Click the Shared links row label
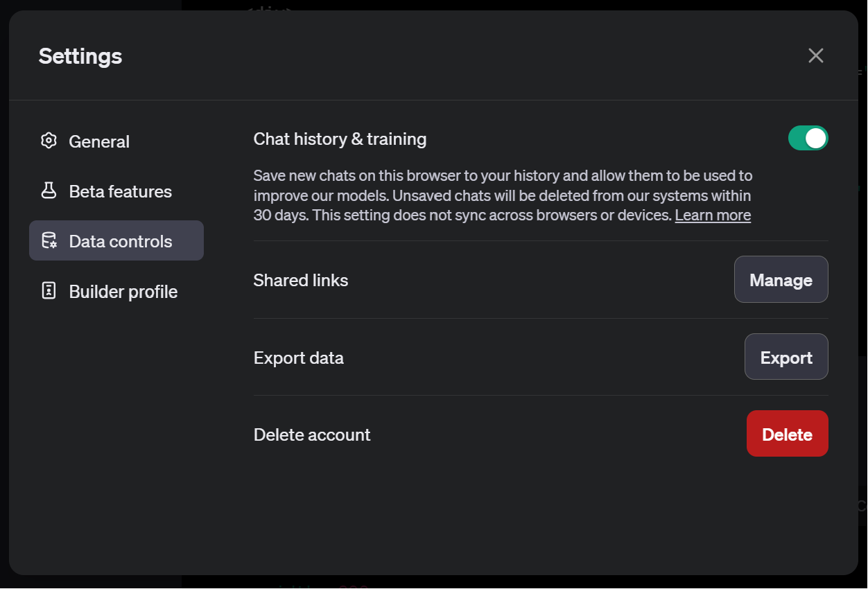 coord(300,280)
